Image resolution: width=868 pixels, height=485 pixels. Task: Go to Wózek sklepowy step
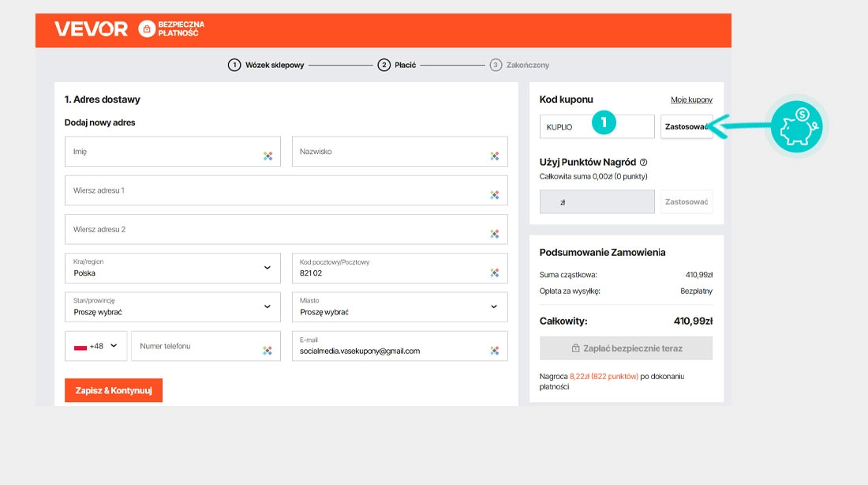click(266, 66)
